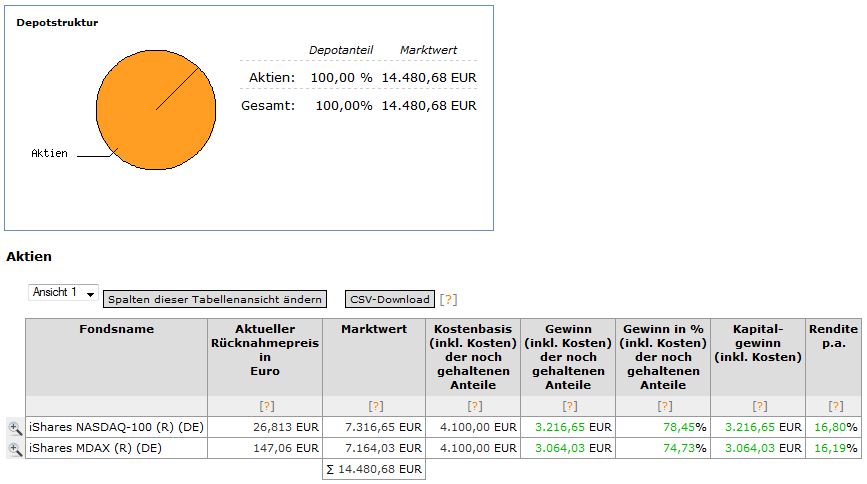The image size is (867, 484).
Task: Open help [?] under Marktwert column
Action: coord(375,406)
